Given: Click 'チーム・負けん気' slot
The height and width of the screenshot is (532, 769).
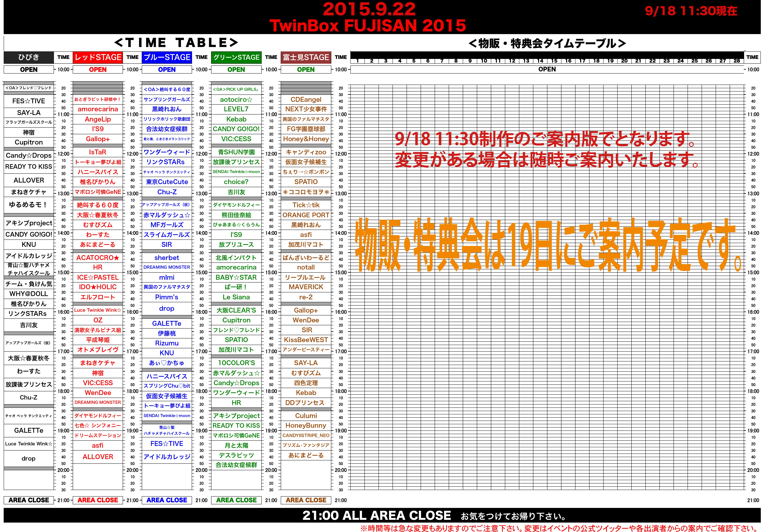Looking at the screenshot, I should 29,284.
